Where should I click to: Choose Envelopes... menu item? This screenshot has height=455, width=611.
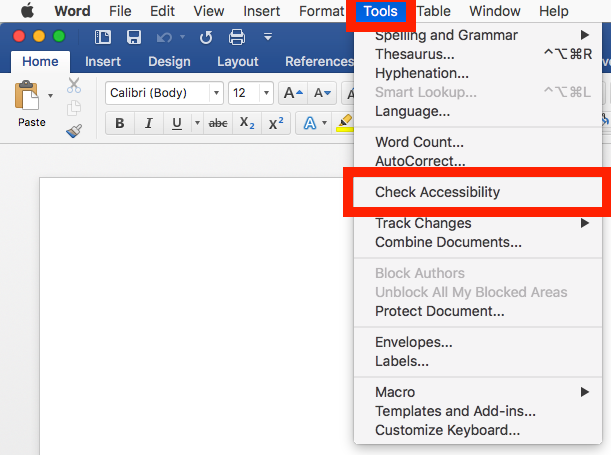(x=478, y=342)
